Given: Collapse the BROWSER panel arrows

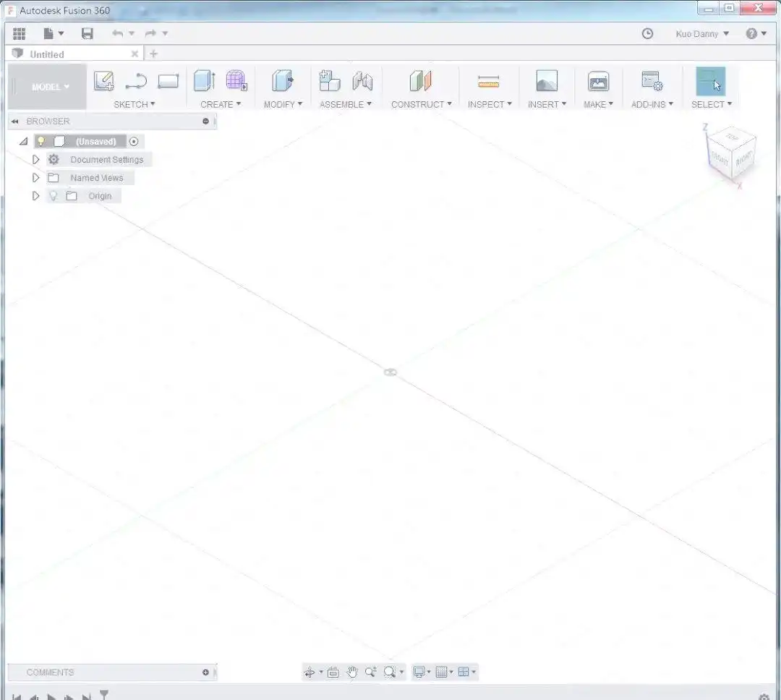Looking at the screenshot, I should pyautogui.click(x=15, y=121).
